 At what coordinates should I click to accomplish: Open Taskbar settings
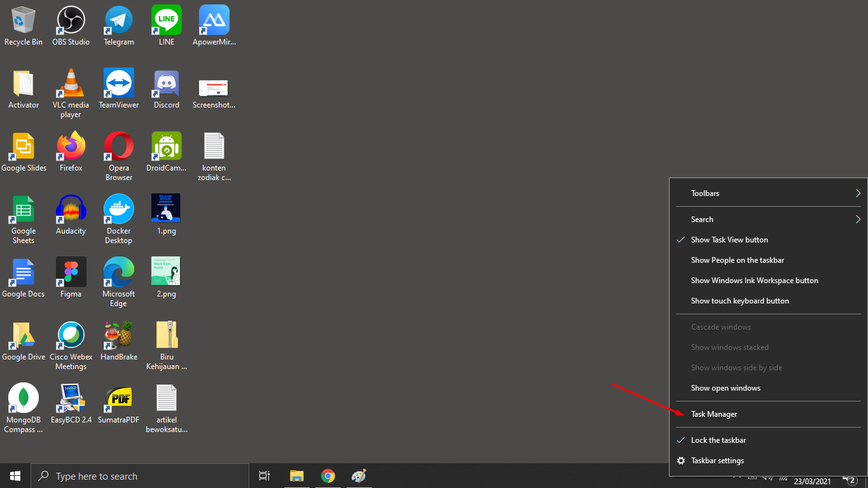(x=768, y=460)
